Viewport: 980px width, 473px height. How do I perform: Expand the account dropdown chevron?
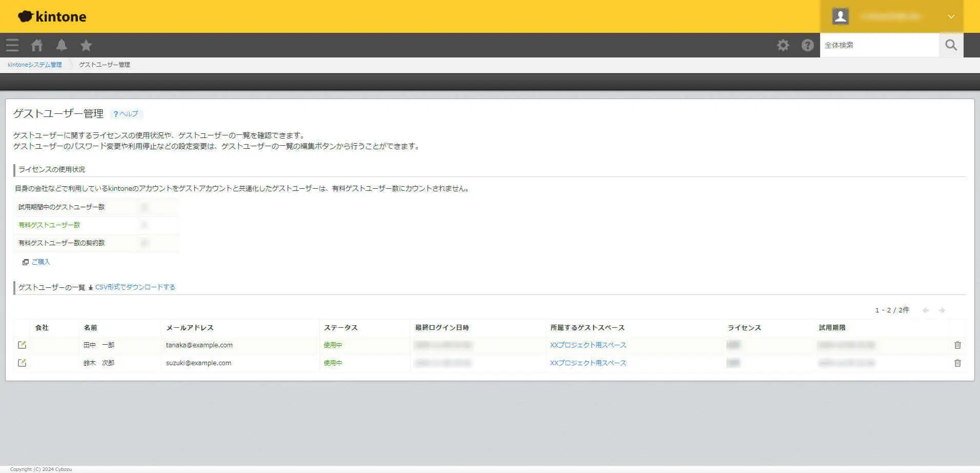pos(951,16)
